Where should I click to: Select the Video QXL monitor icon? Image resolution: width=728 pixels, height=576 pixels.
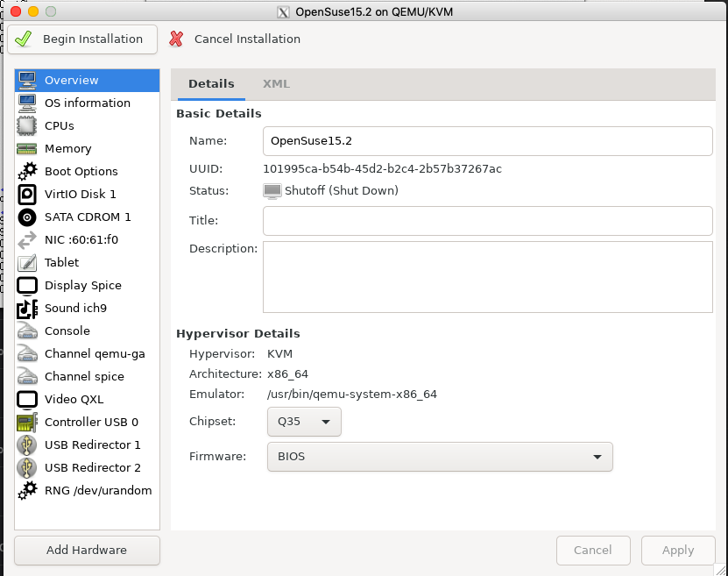pos(27,399)
